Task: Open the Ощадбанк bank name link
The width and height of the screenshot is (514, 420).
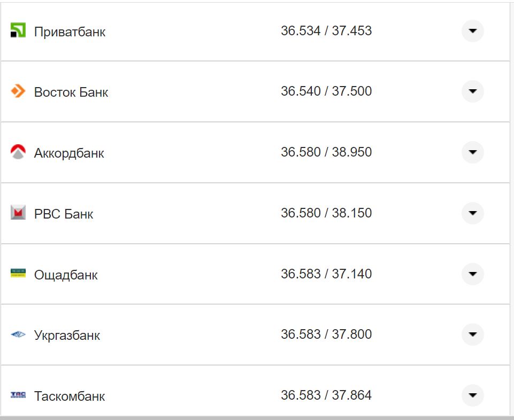Action: (66, 275)
